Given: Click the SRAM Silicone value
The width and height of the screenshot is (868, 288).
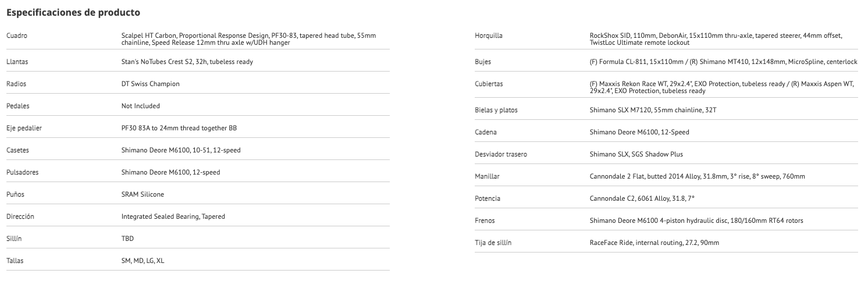Looking at the screenshot, I should coord(143,194).
